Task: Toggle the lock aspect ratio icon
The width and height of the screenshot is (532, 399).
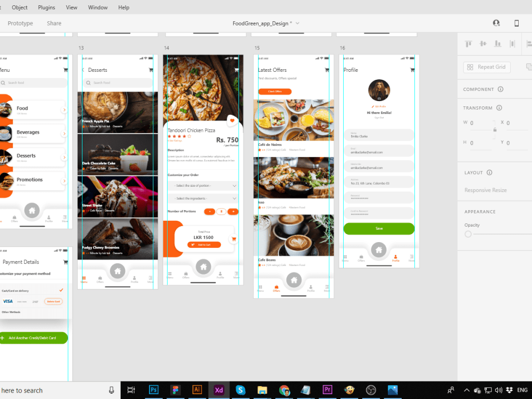Action: coord(495,130)
